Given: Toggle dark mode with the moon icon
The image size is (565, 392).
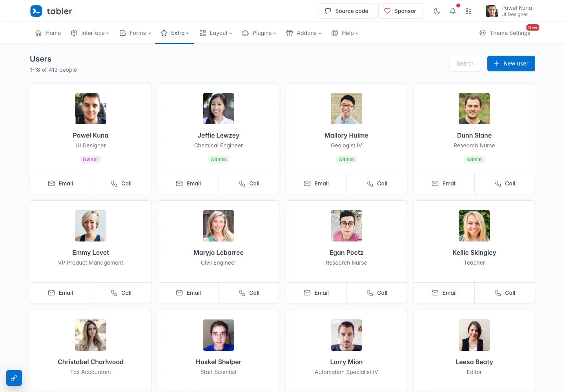Looking at the screenshot, I should coord(437,11).
